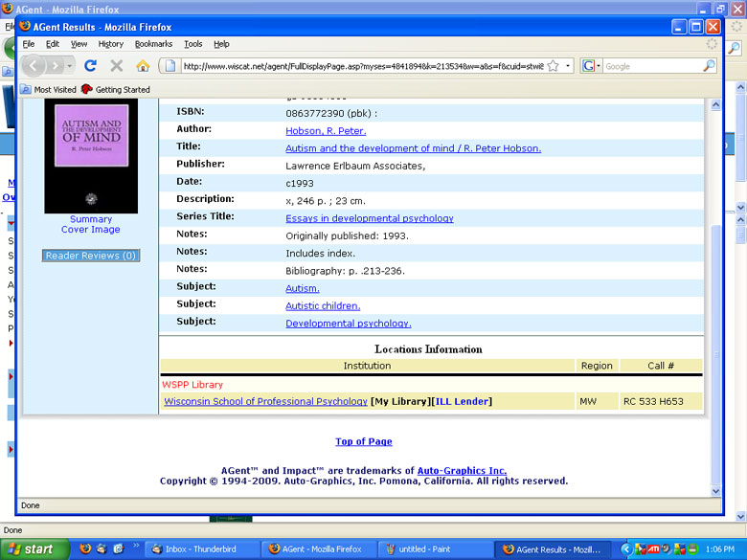Click the scroll down arrow of page scrollbar
The image size is (747, 560).
point(715,491)
